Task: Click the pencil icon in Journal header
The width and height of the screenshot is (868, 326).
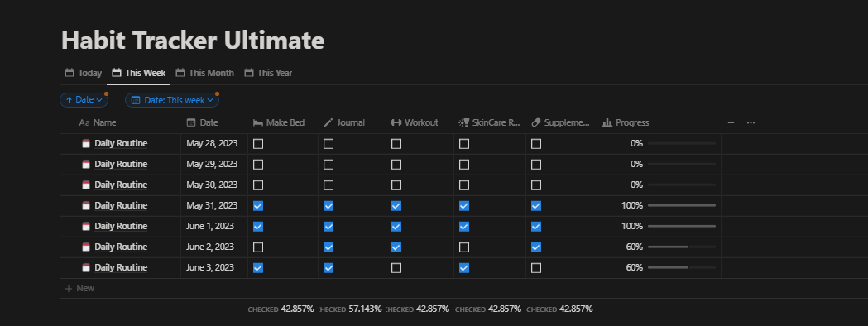Action: coord(328,123)
